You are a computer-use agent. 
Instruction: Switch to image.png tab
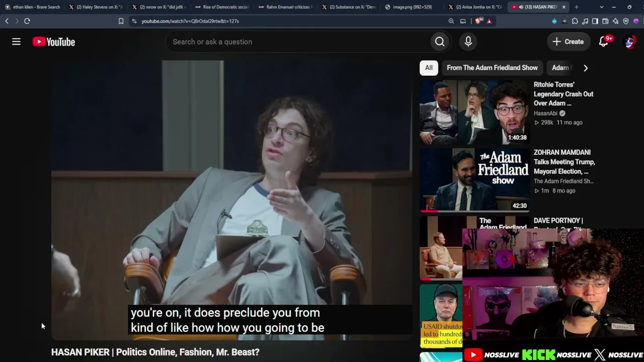click(412, 7)
